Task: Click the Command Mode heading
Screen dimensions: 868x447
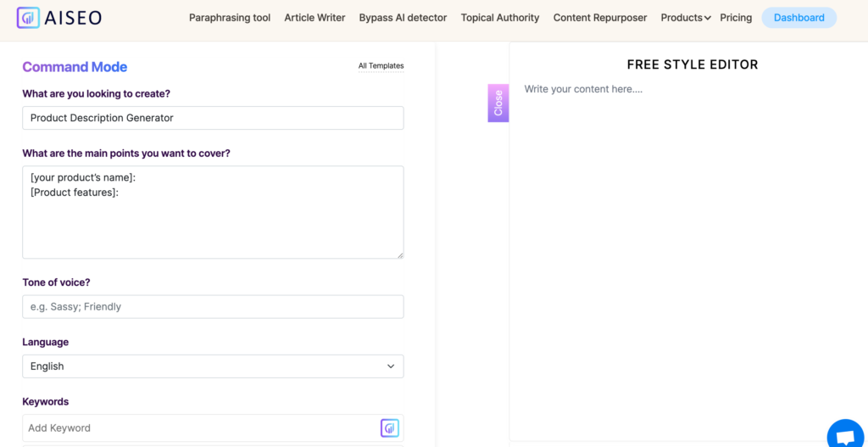Action: (x=75, y=67)
